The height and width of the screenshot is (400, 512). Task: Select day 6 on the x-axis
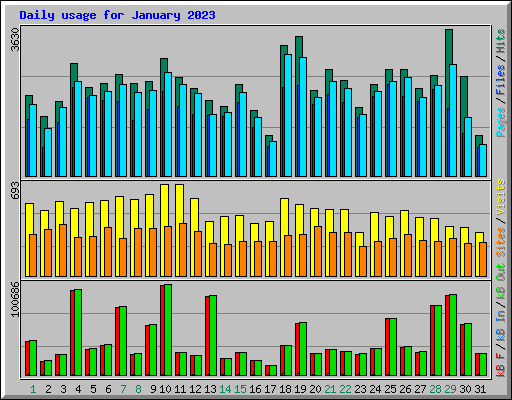point(108,389)
